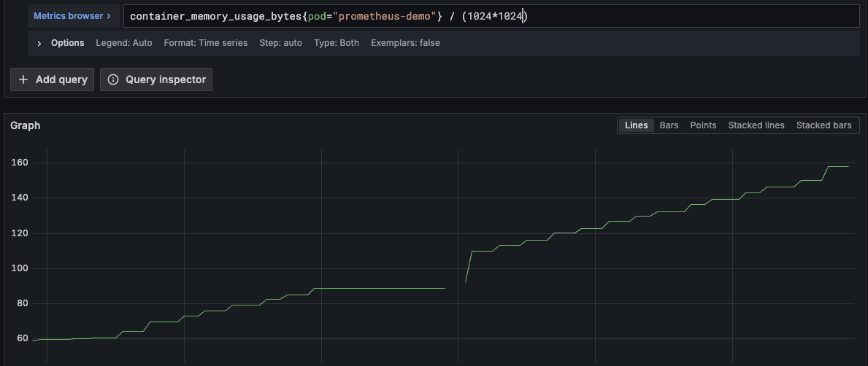
Task: Click the 100 y-axis label
Action: [20, 268]
